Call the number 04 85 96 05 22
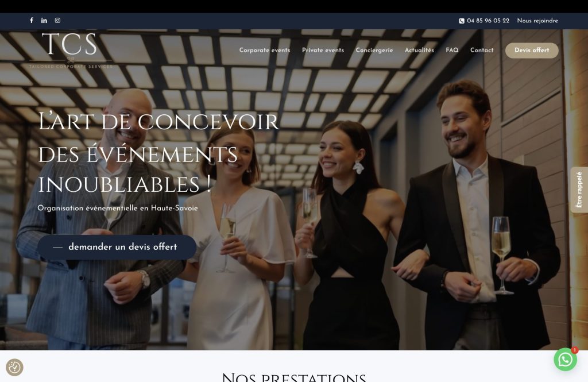This screenshot has height=382, width=588. 488,21
